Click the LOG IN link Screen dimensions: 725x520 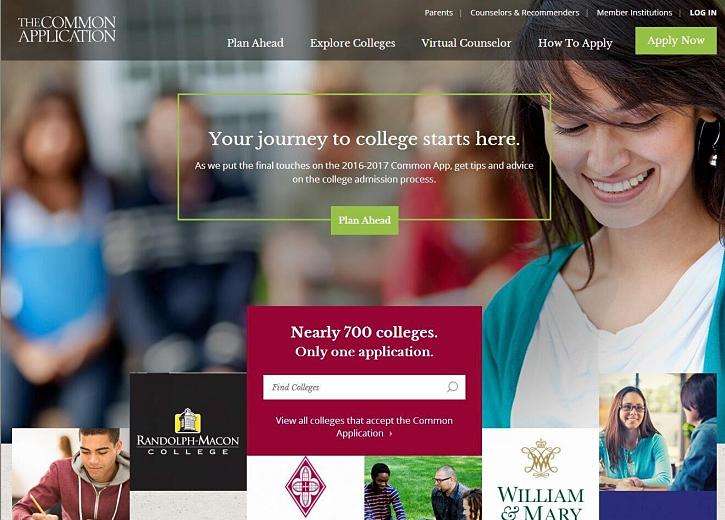pyautogui.click(x=703, y=13)
